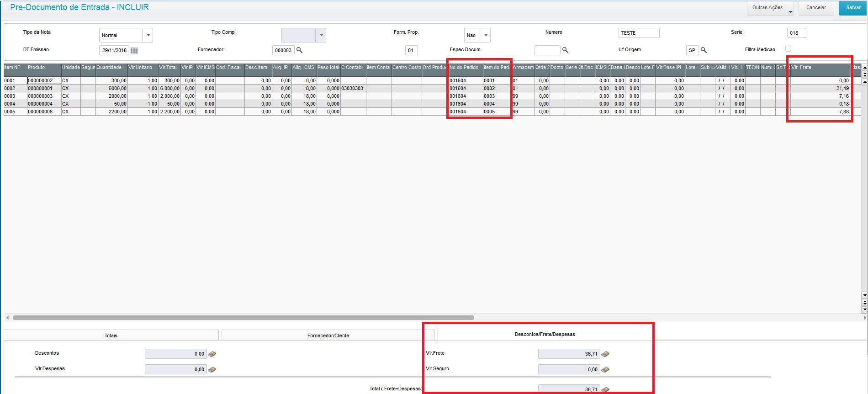This screenshot has width=868, height=394.
Task: Click freight value cell 7,16
Action: point(820,96)
